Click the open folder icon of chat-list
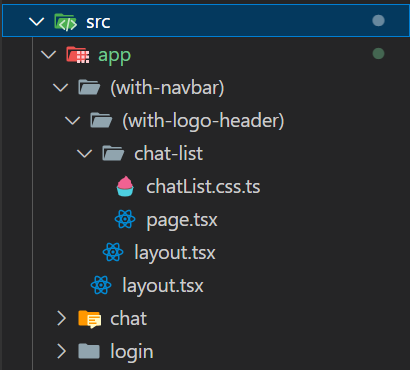410x370 pixels. [x=113, y=153]
